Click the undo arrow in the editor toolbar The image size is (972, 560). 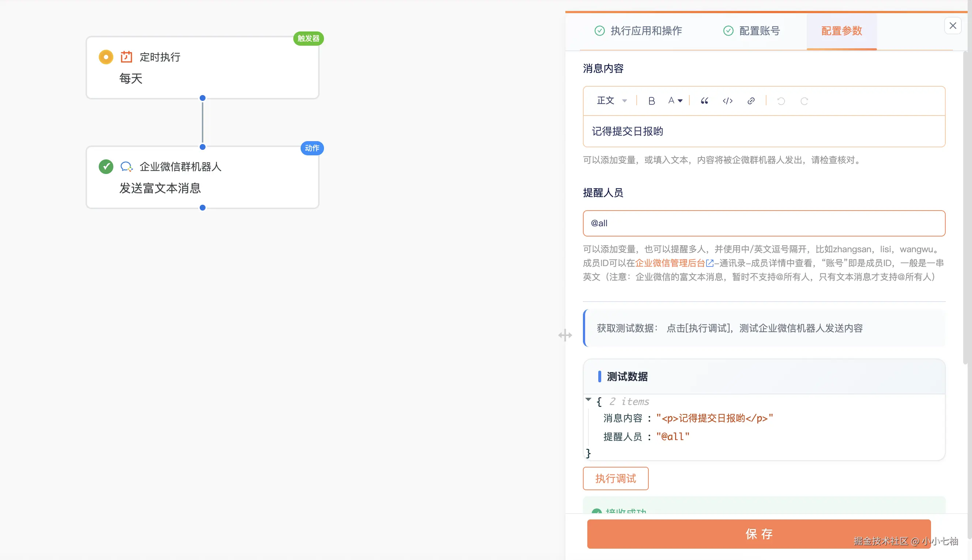pos(781,101)
